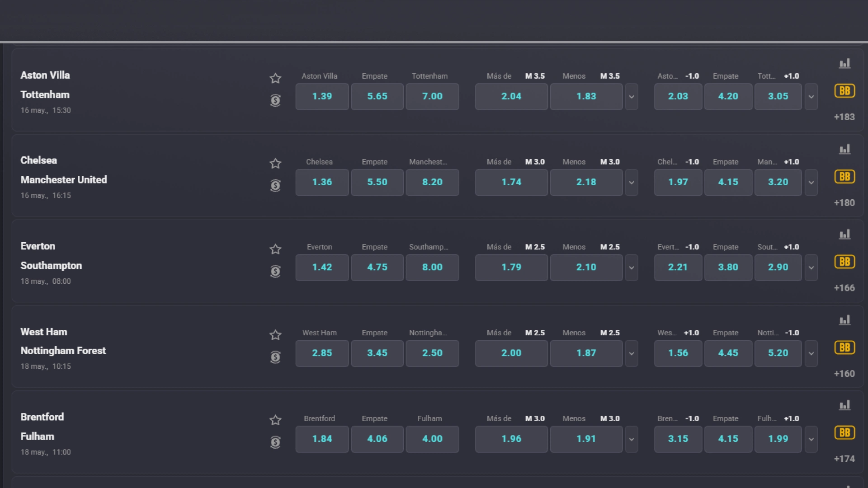Click cash-out coin icon for Brentford match
The width and height of the screenshot is (868, 488).
275,442
